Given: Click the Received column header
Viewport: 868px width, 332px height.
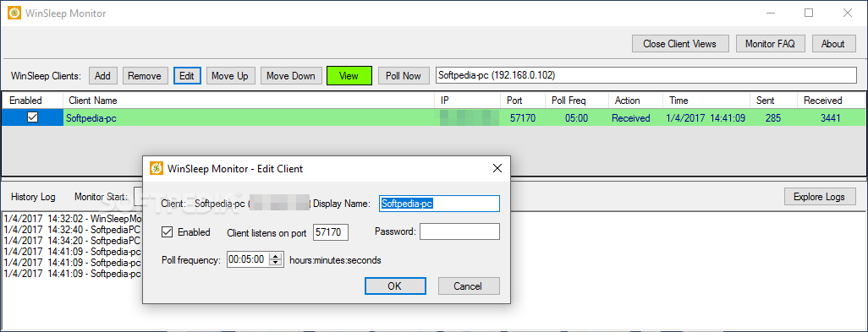Looking at the screenshot, I should [831, 101].
